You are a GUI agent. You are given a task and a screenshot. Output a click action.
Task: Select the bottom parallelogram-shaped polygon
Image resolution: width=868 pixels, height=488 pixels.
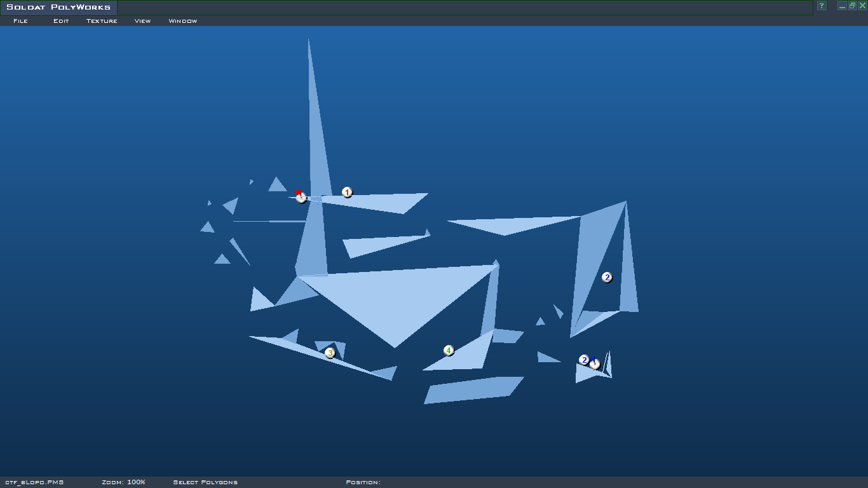(x=473, y=390)
